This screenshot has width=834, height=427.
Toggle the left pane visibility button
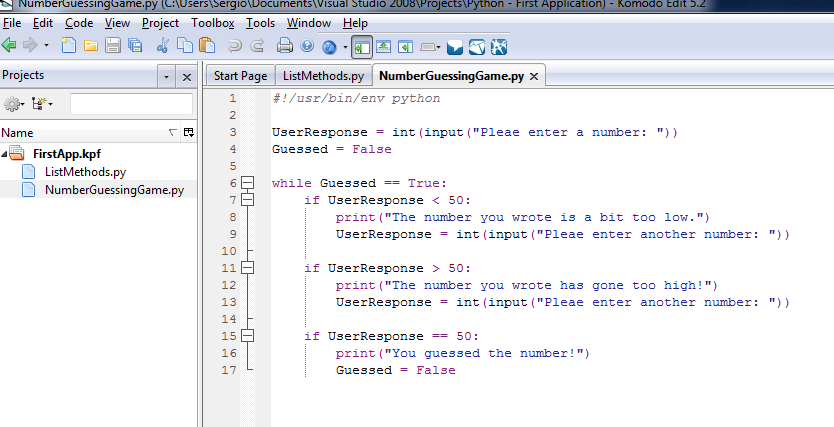[362, 47]
